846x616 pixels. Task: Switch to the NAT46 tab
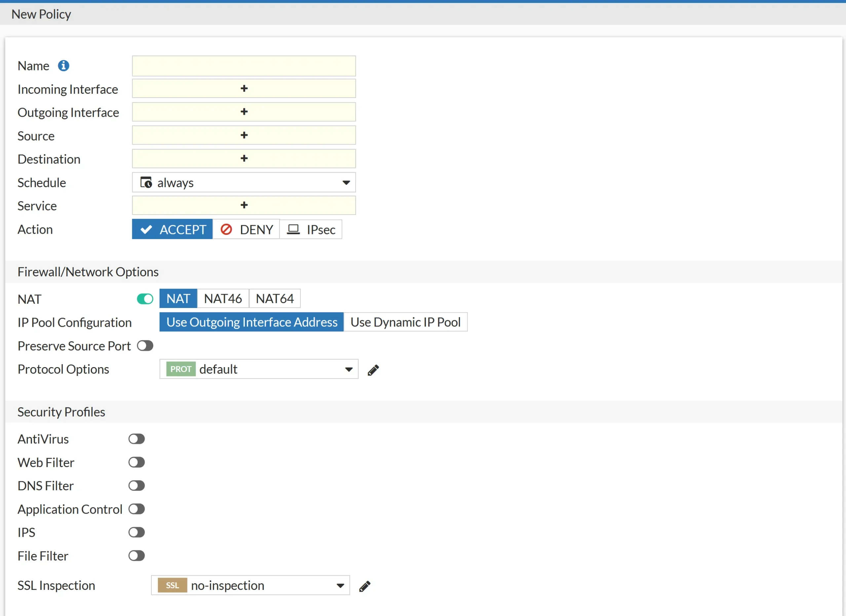coord(223,299)
